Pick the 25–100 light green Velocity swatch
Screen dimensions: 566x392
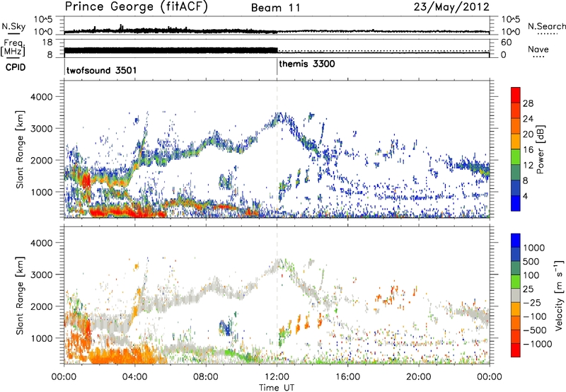pyautogui.click(x=516, y=282)
